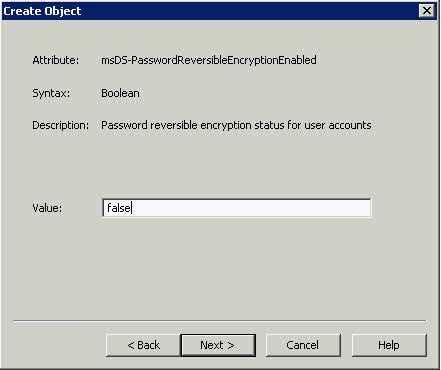The image size is (441, 370).
Task: Click the Password reversible encryption description text
Action: (x=236, y=125)
